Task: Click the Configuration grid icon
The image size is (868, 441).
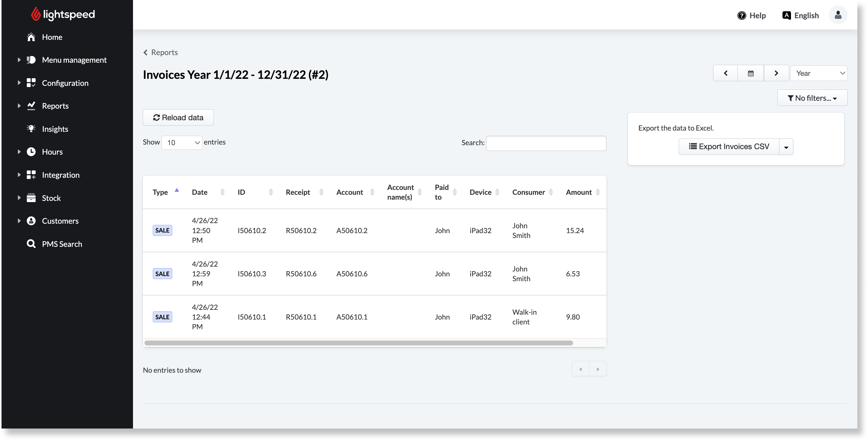Action: 31,83
